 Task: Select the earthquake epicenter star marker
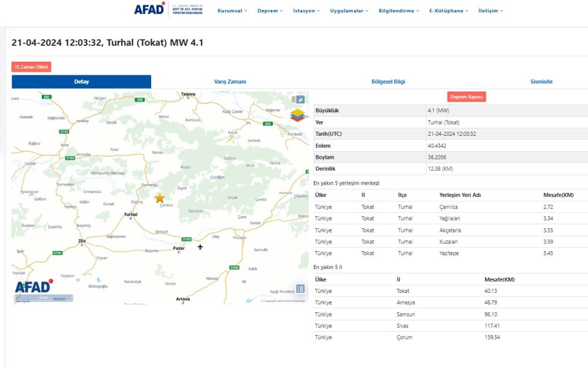tap(159, 199)
